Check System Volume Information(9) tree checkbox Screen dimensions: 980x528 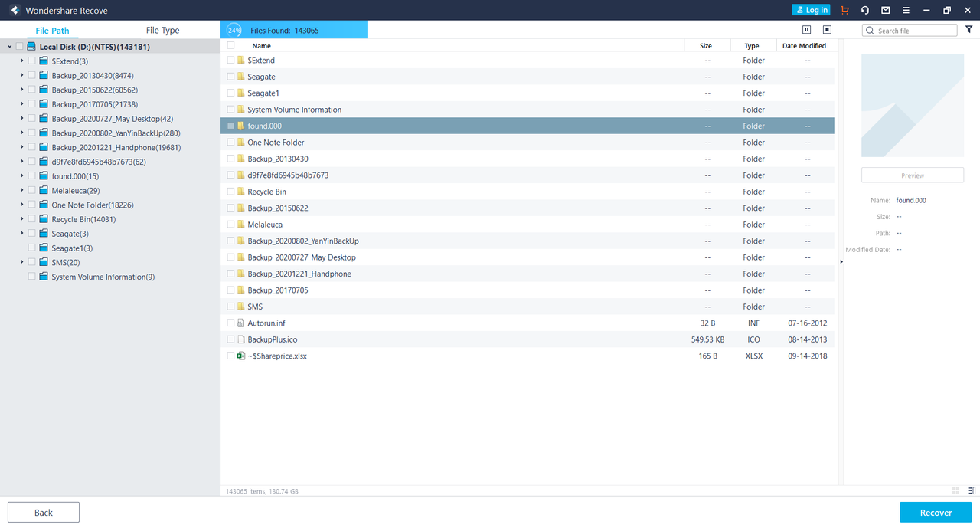click(x=31, y=277)
